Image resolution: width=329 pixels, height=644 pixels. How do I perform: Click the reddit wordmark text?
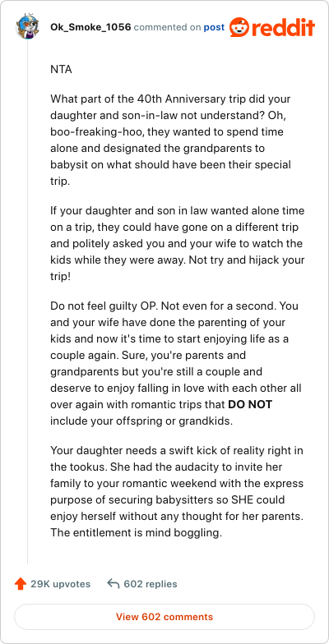(x=285, y=28)
